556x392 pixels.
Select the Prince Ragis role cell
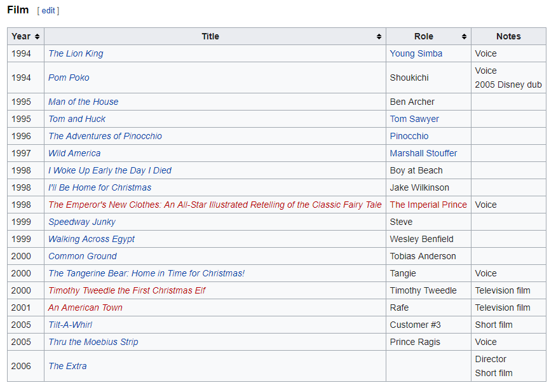click(428, 342)
